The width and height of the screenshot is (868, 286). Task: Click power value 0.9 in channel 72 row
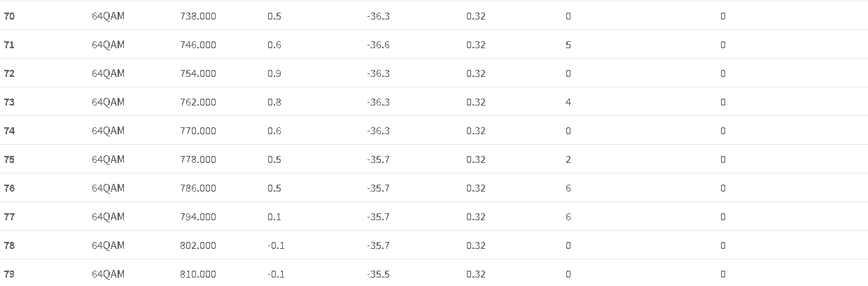[274, 73]
